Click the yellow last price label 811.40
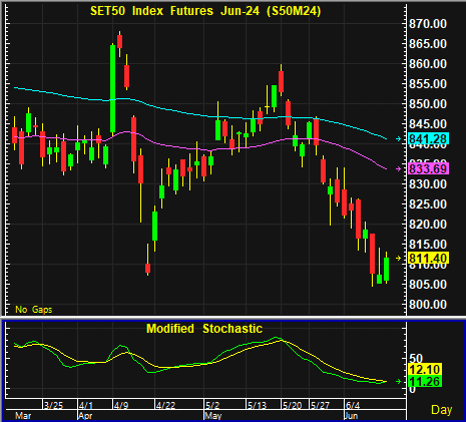Image resolution: width=466 pixels, height=422 pixels. pyautogui.click(x=428, y=258)
